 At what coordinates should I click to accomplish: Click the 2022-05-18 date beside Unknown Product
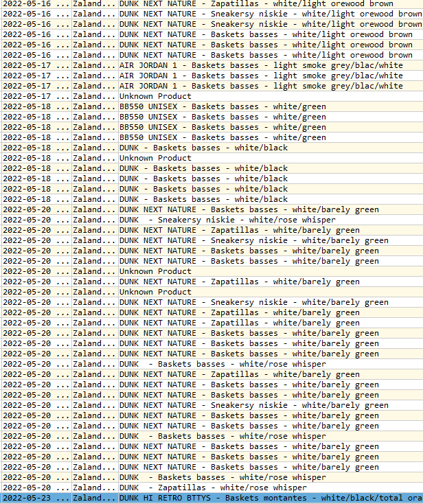point(36,158)
